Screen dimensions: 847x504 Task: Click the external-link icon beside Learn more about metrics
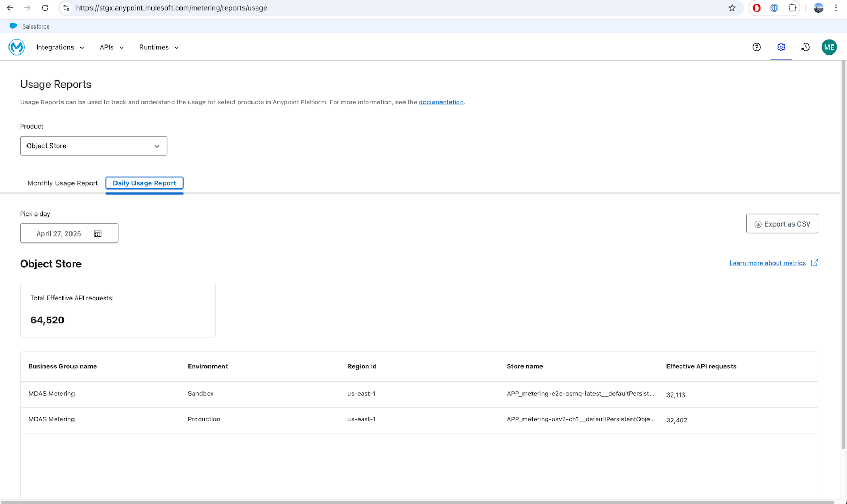814,262
